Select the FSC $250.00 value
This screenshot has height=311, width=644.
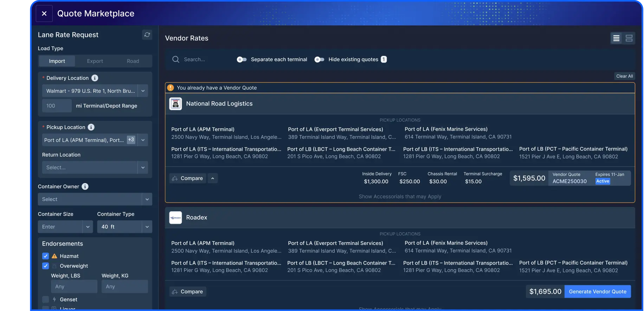pos(410,182)
